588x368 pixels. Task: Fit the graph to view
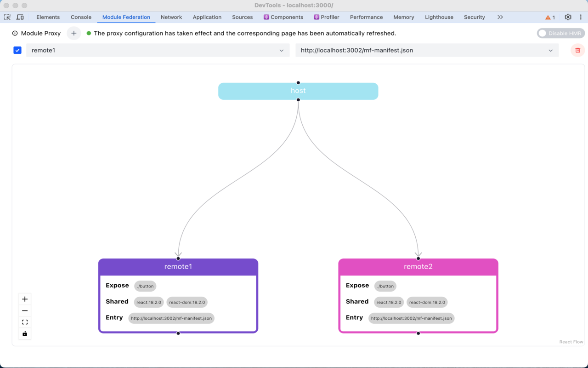click(x=25, y=322)
